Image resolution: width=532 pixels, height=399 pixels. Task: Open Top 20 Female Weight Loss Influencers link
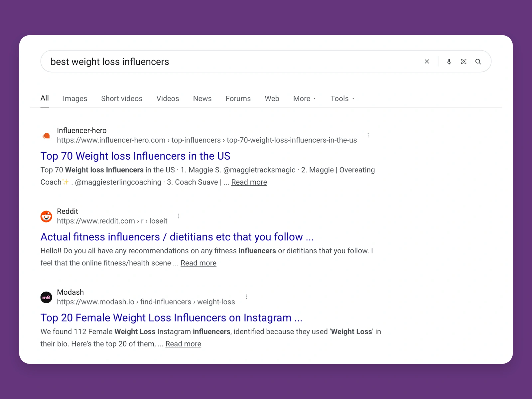click(x=171, y=318)
